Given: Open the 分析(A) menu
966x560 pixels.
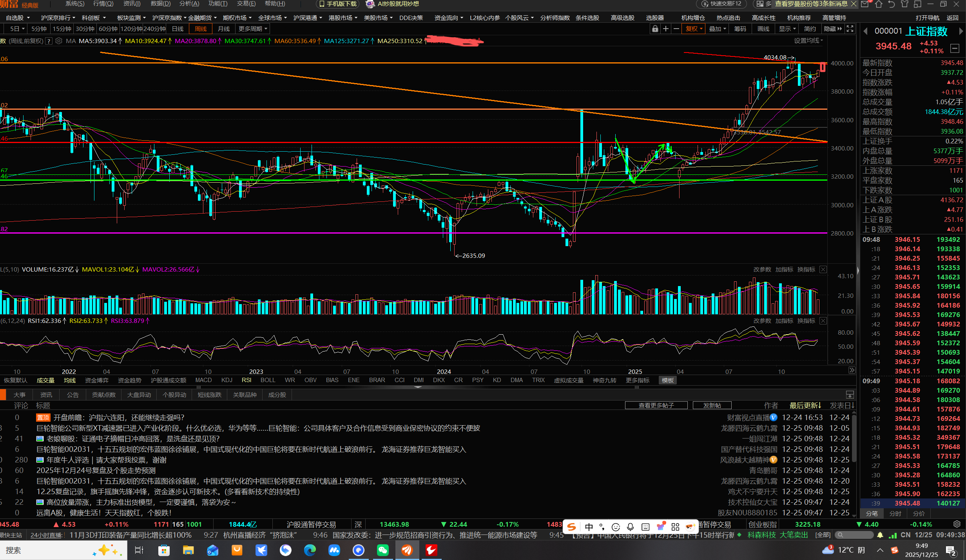Looking at the screenshot, I should 189,4.
